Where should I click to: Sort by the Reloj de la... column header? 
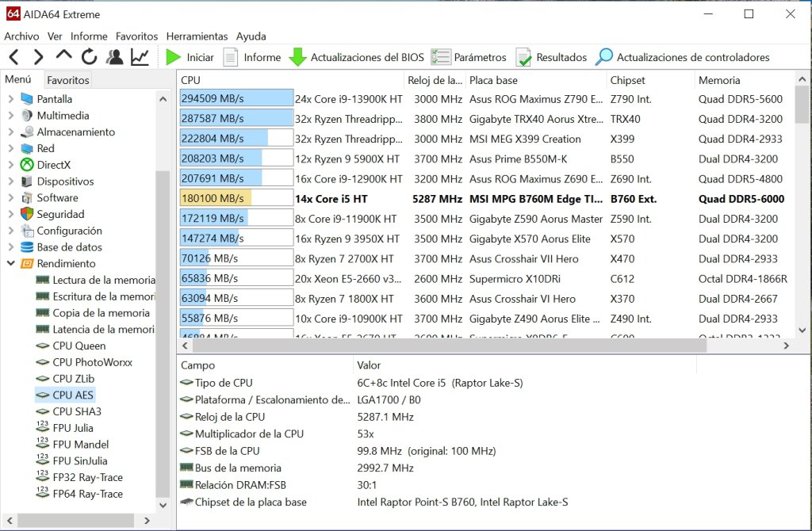(435, 80)
